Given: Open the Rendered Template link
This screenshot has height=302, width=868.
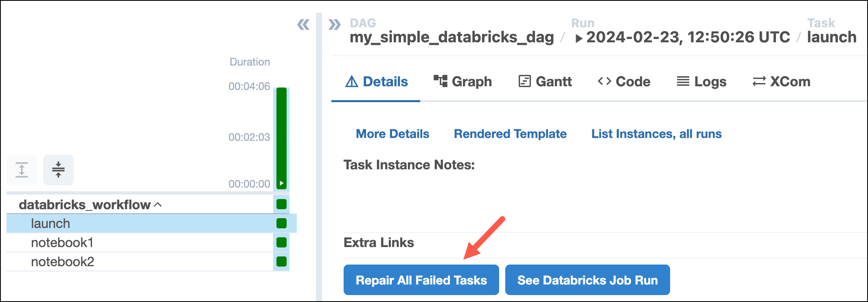Looking at the screenshot, I should (510, 133).
